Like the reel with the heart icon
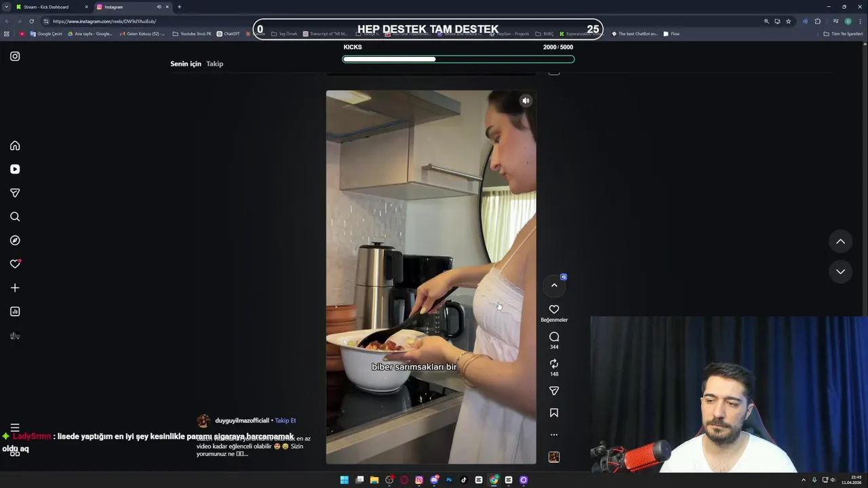This screenshot has height=488, width=868. tap(554, 310)
